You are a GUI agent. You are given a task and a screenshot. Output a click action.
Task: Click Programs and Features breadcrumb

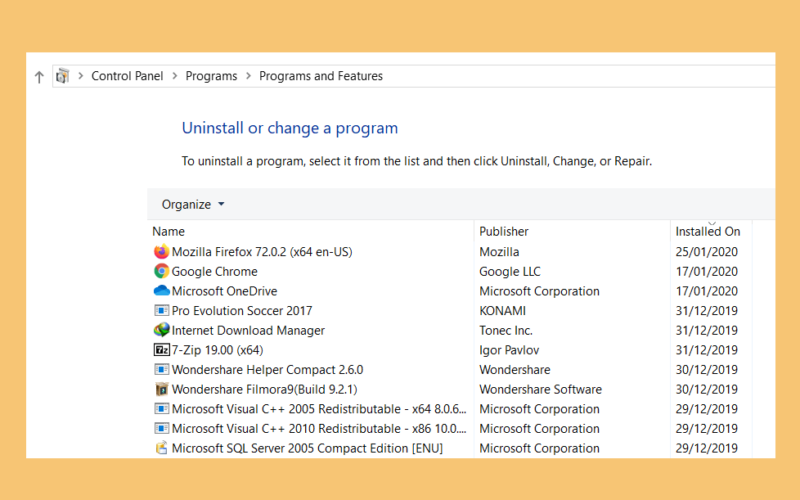point(321,76)
